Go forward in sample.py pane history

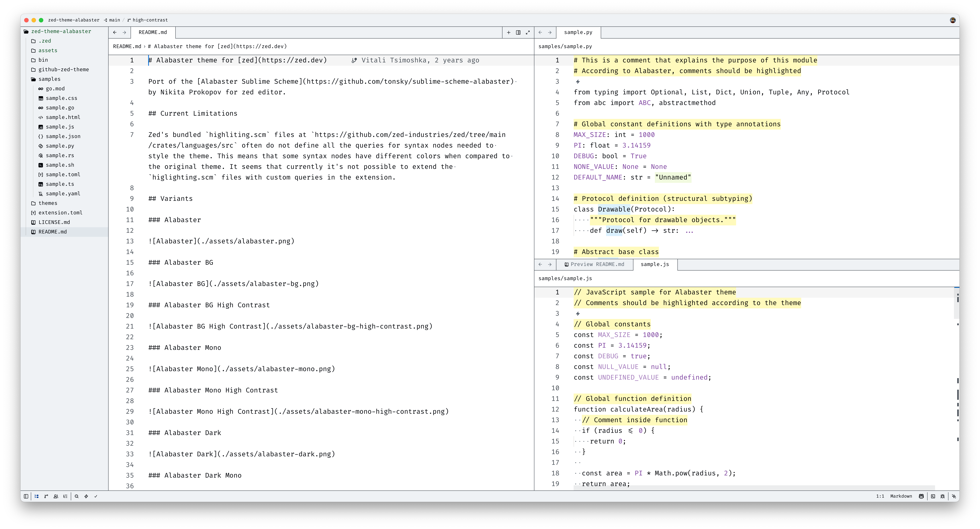coord(550,32)
